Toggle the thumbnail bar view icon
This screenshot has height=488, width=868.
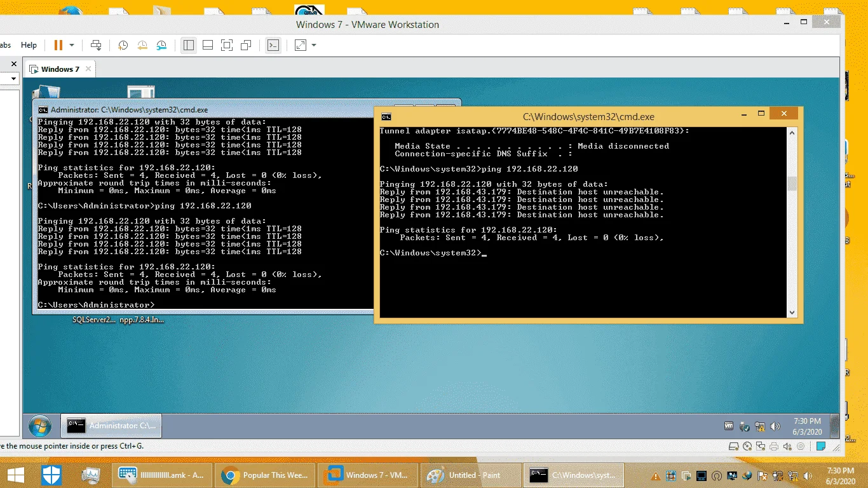click(x=208, y=45)
